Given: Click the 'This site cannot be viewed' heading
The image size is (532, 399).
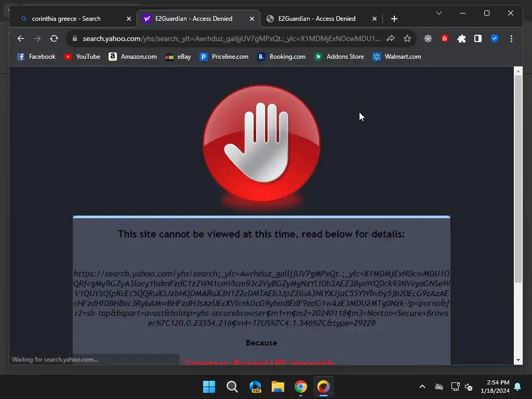Looking at the screenshot, I should [261, 234].
